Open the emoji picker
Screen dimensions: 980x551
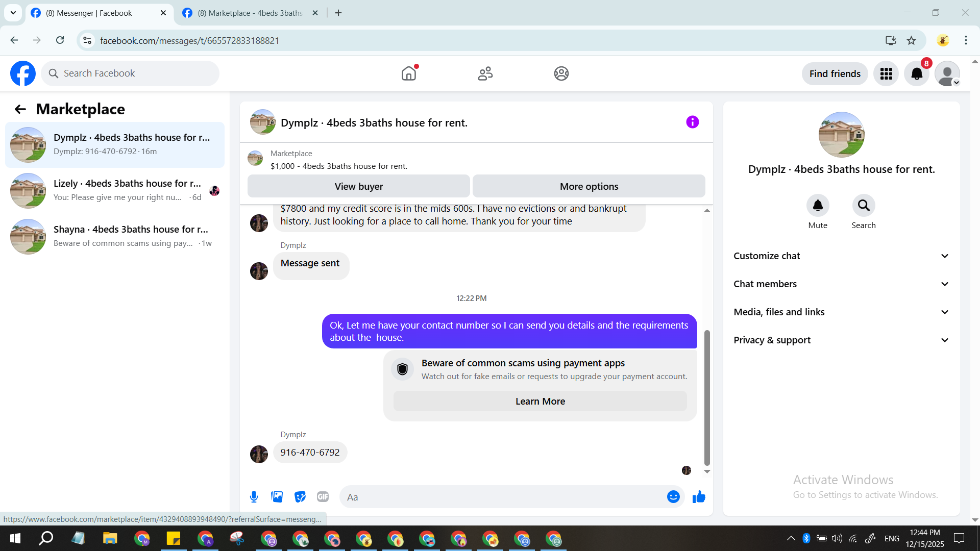pos(673,497)
